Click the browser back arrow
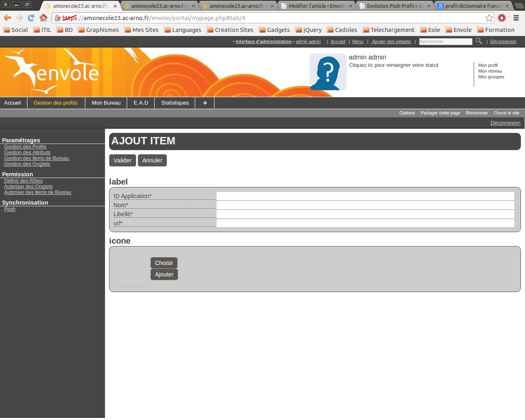The width and height of the screenshot is (525, 420). coord(7,18)
